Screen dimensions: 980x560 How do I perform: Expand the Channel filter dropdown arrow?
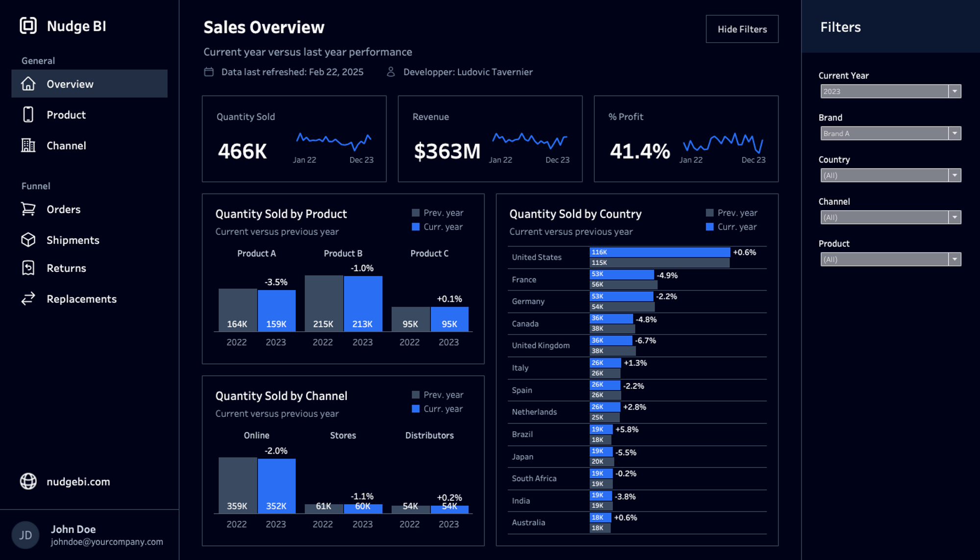pos(954,218)
